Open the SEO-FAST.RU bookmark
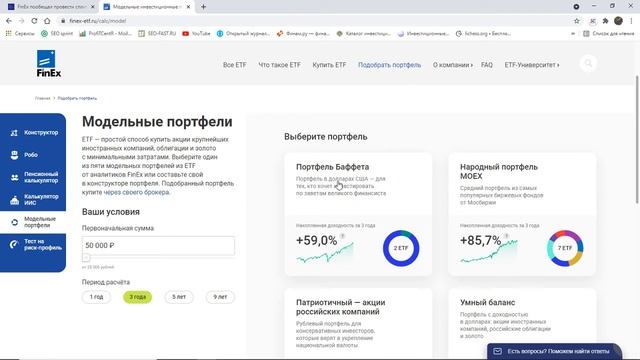This screenshot has height=360, width=640. [x=157, y=33]
